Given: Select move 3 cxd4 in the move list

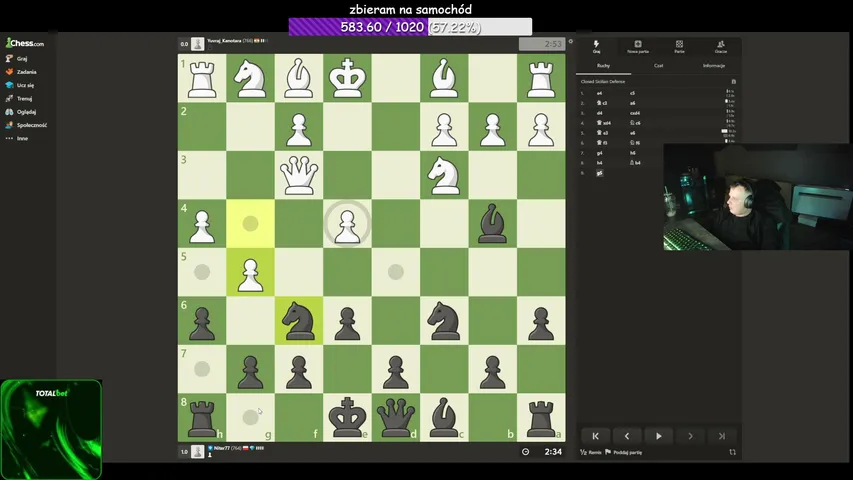Looking at the screenshot, I should pos(635,113).
